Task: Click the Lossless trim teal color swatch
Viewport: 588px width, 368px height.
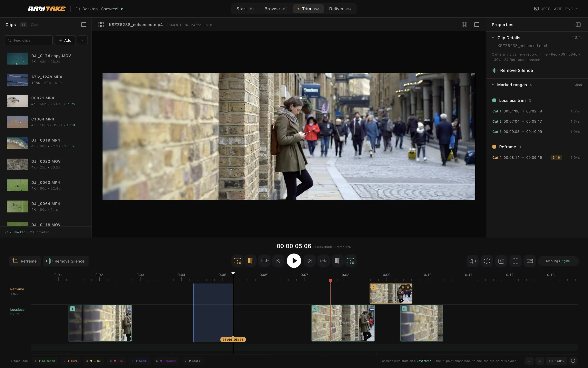Action: click(x=494, y=100)
